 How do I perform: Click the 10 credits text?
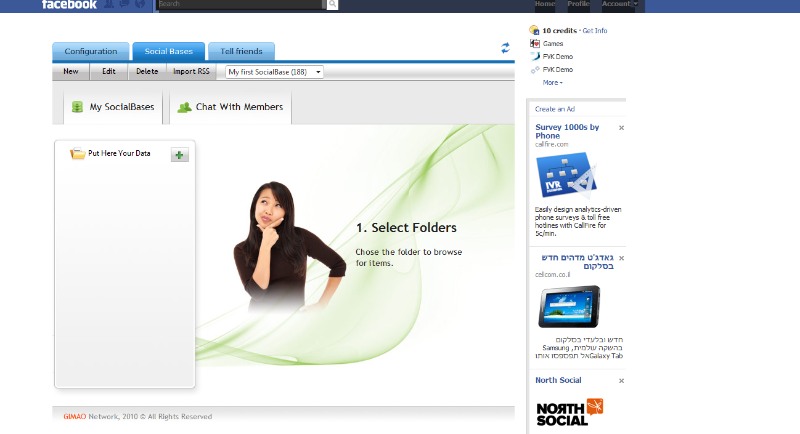(559, 31)
